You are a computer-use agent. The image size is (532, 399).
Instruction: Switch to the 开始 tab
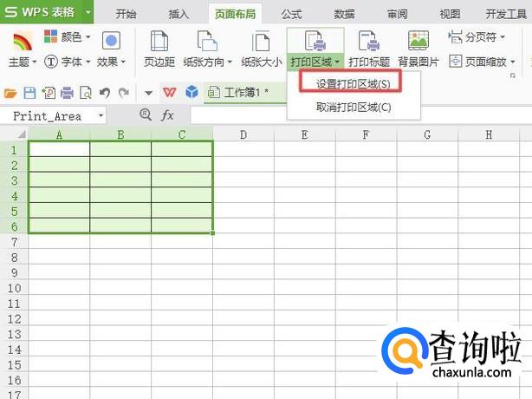coord(126,14)
